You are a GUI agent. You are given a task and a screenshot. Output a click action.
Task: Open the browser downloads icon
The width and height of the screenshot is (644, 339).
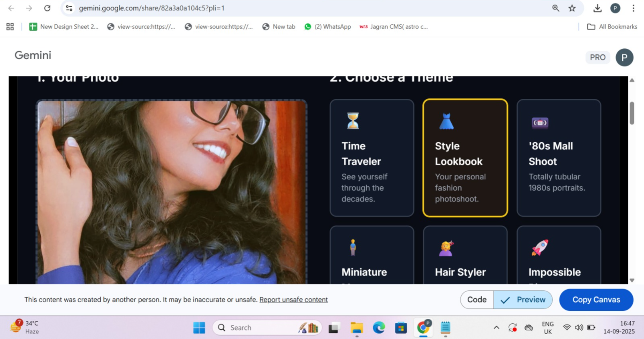(597, 8)
